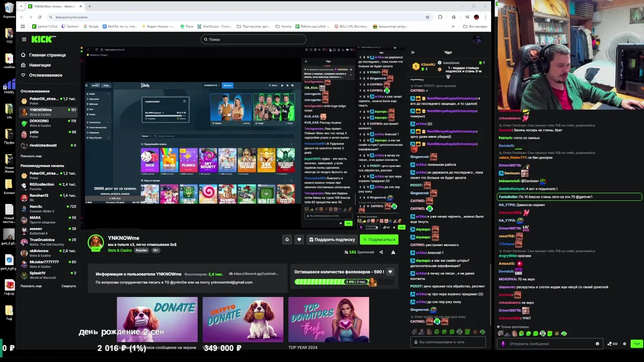Click green Чат send button in right chat
This screenshot has width=644, height=362.
click(x=636, y=344)
